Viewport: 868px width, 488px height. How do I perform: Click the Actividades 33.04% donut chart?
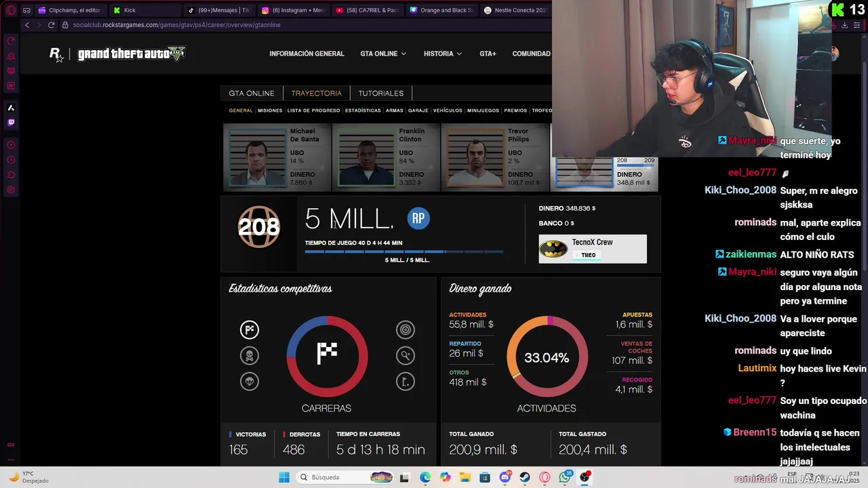[547, 357]
